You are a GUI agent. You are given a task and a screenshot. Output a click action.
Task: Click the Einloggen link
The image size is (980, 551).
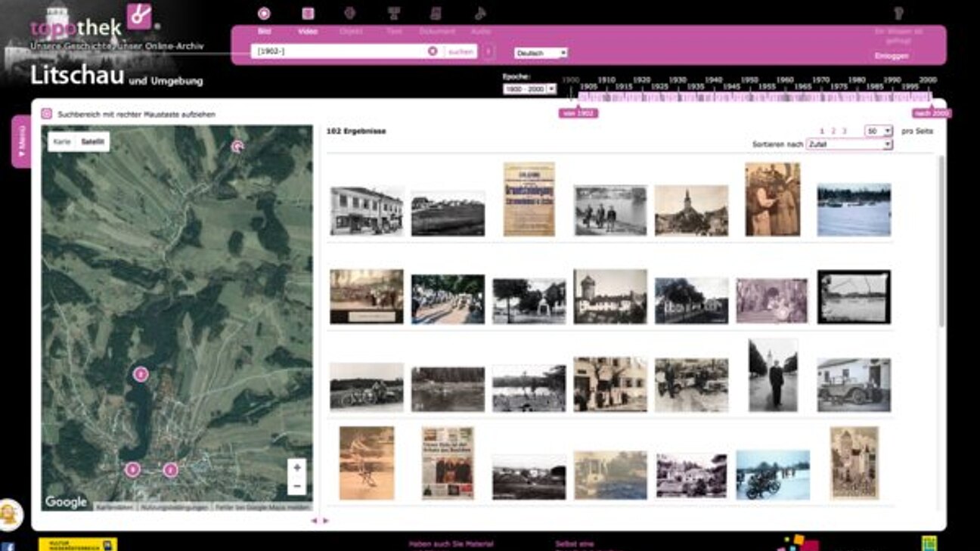point(892,56)
